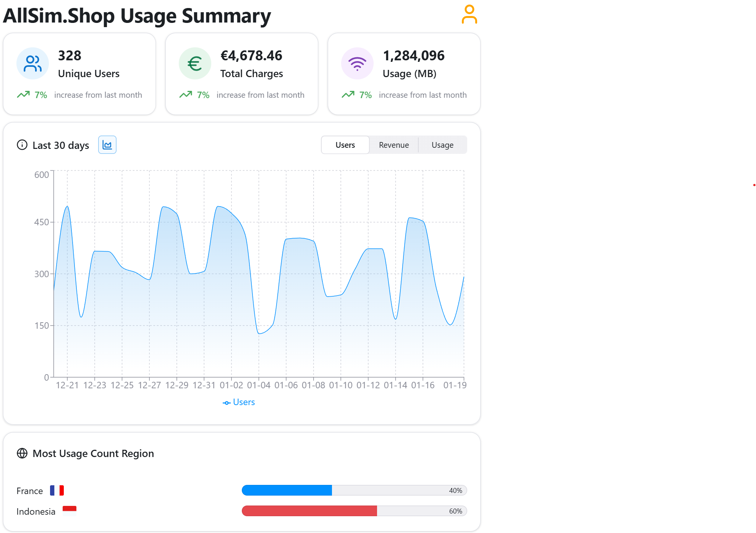This screenshot has height=533, width=756.
Task: Switch to the Users tab
Action: pyautogui.click(x=345, y=145)
